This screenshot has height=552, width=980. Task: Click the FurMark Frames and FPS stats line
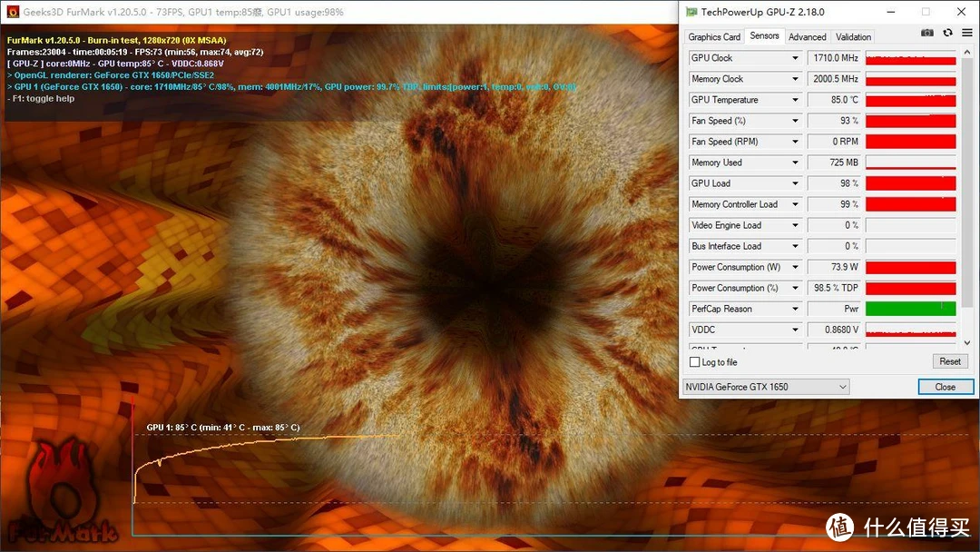(135, 52)
